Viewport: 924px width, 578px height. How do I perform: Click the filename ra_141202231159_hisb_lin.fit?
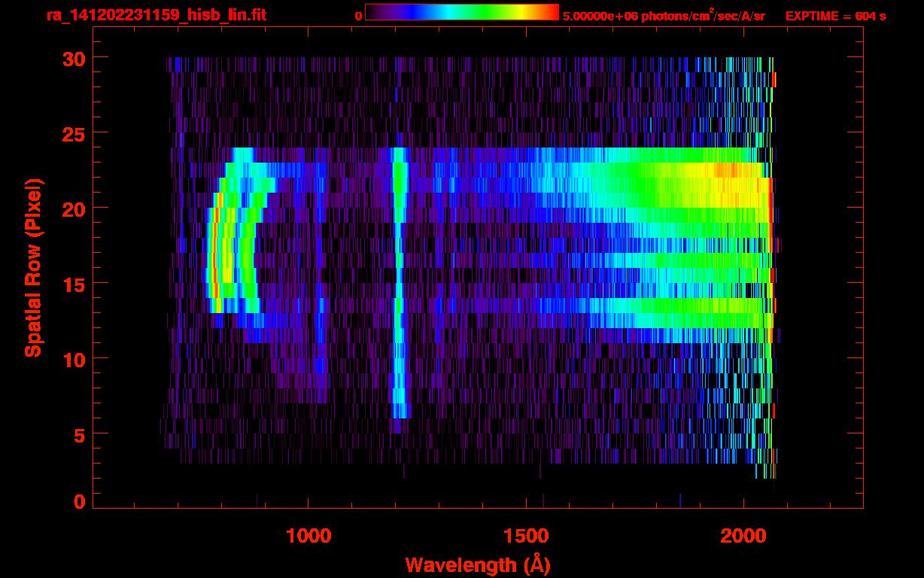tap(156, 15)
